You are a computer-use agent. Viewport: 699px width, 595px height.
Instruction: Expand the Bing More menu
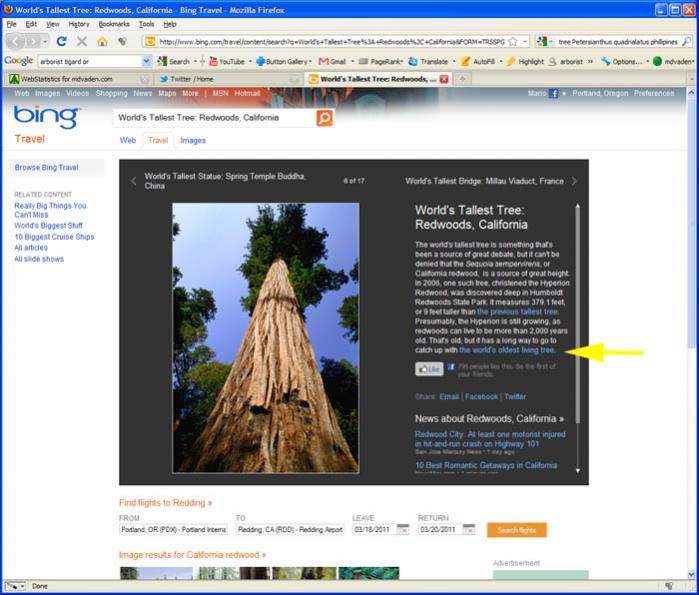(x=190, y=93)
